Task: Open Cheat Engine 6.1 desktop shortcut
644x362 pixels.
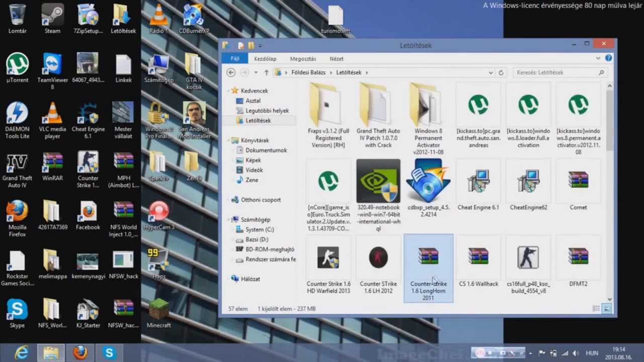Action: click(x=88, y=120)
